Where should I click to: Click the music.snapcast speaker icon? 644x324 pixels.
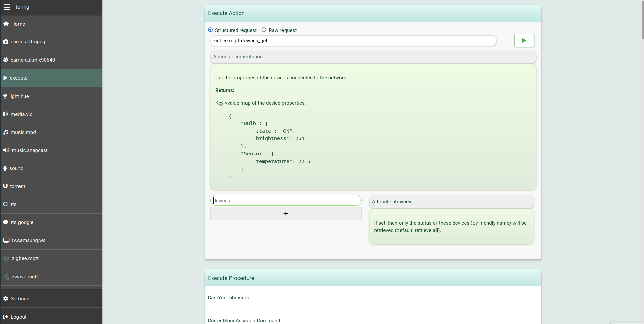[6, 150]
